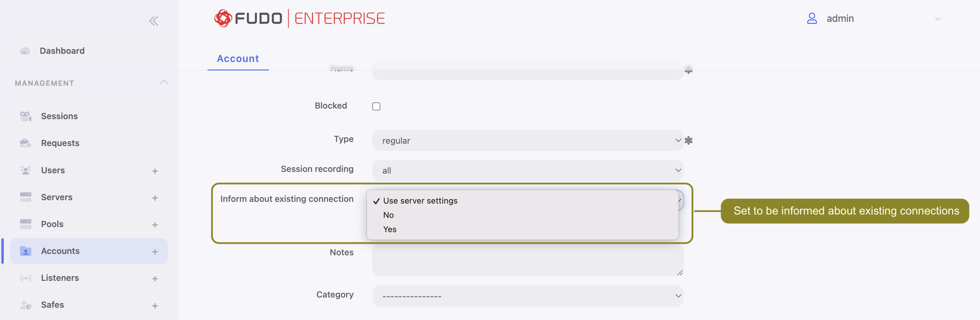
Task: Click the Requests icon in sidebar
Action: click(x=26, y=143)
